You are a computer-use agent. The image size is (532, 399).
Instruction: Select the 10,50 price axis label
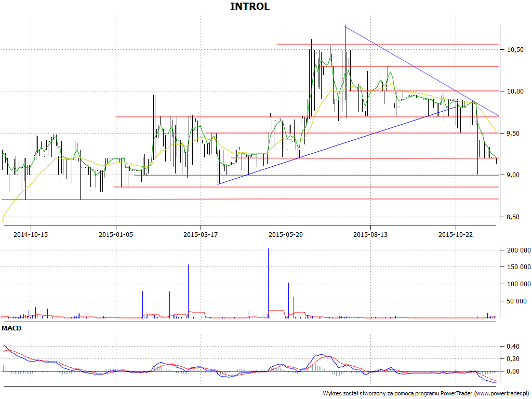(515, 49)
